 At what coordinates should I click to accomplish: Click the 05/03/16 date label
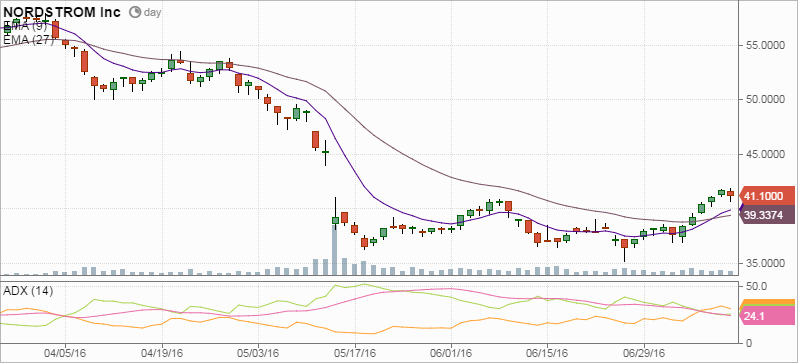(259, 353)
